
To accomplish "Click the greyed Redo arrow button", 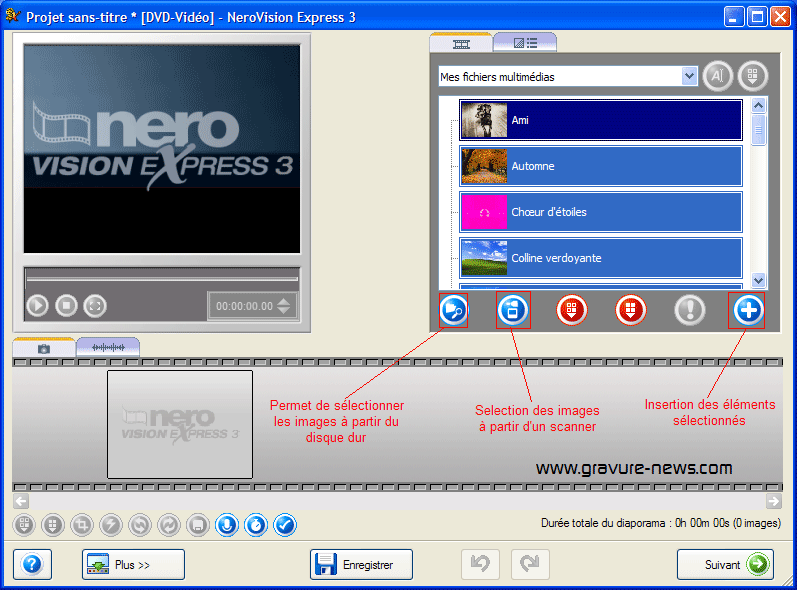I will click(530, 564).
